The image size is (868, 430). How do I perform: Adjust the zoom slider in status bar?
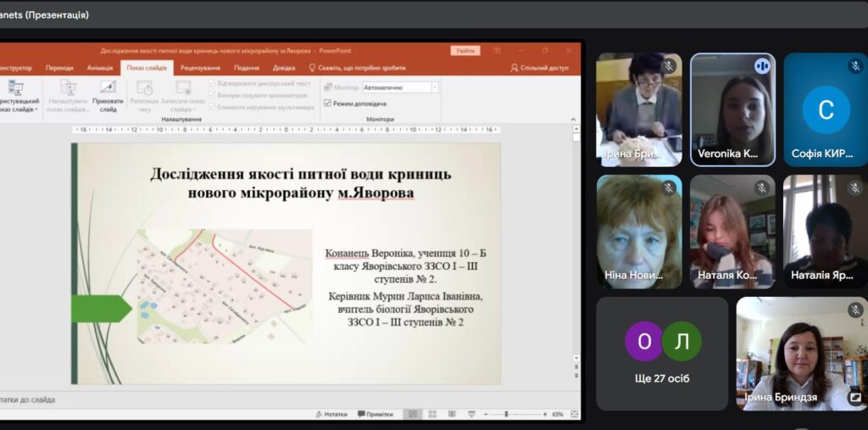(507, 414)
